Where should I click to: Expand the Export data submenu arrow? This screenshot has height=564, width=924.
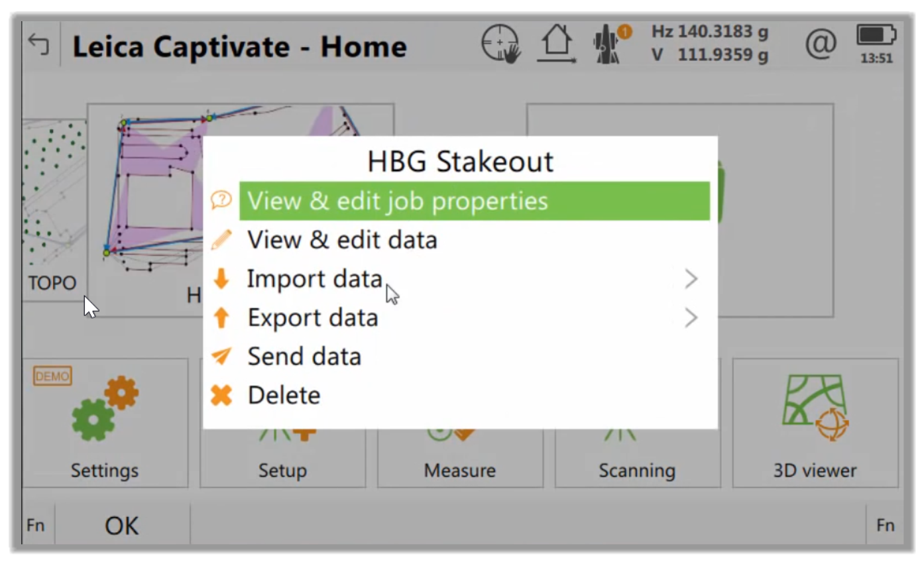point(691,318)
